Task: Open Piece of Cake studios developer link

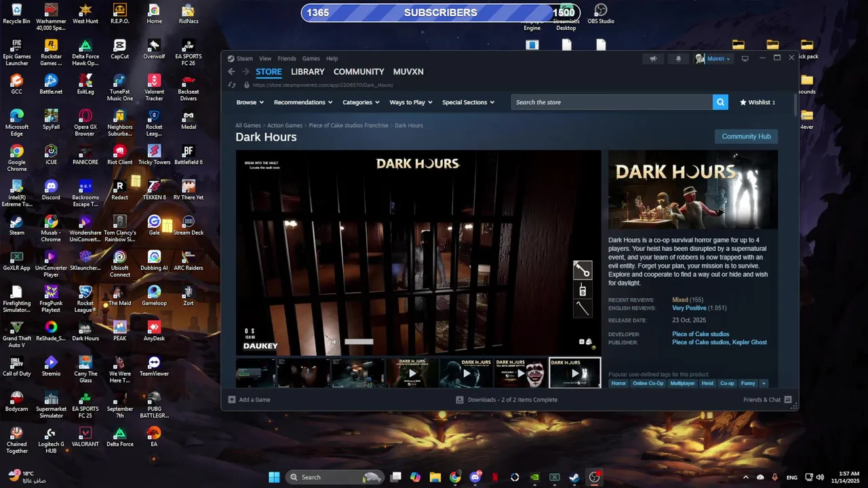Action: tap(701, 334)
